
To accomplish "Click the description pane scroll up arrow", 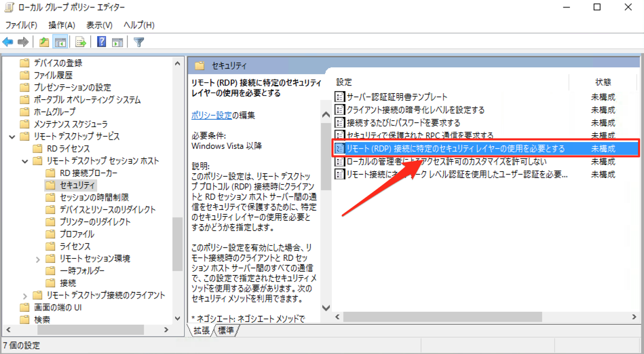I will [326, 115].
